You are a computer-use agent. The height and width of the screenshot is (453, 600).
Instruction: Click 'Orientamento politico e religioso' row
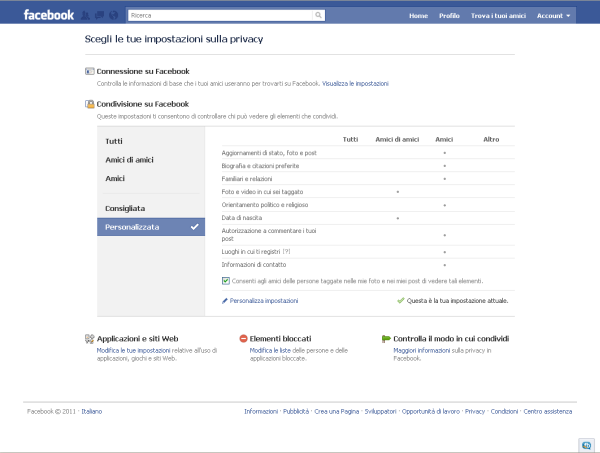click(368, 205)
